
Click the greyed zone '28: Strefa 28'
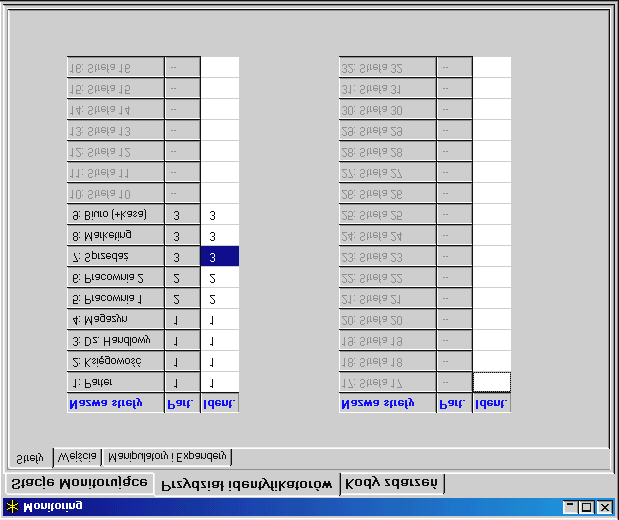point(388,152)
